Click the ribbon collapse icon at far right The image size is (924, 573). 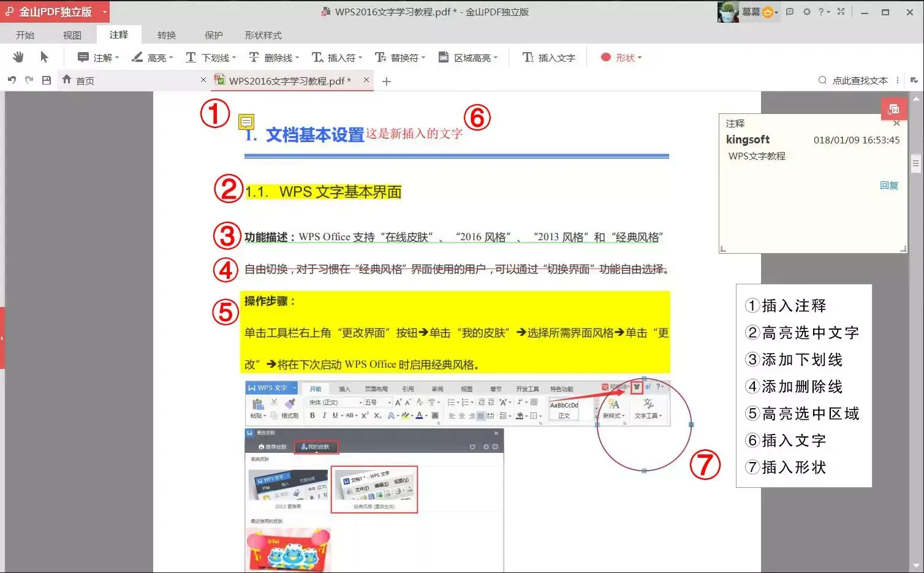(914, 80)
